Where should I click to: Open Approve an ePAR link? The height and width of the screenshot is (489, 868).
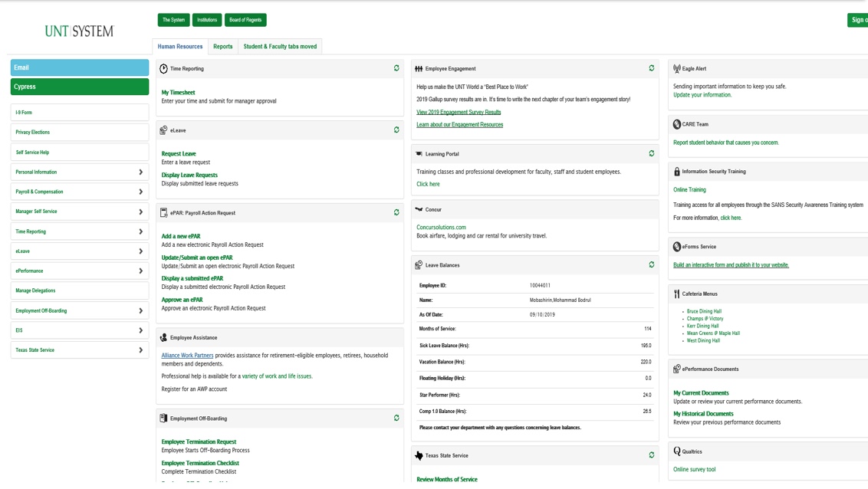[182, 300]
